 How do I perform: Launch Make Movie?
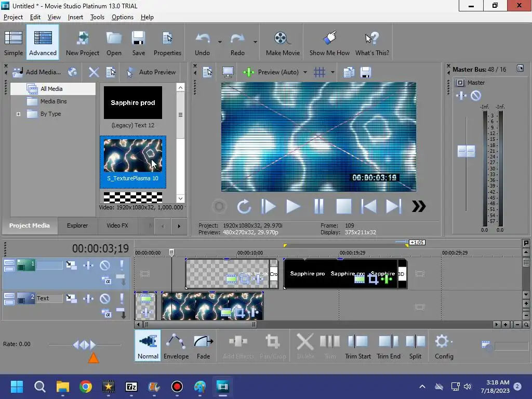click(x=283, y=43)
